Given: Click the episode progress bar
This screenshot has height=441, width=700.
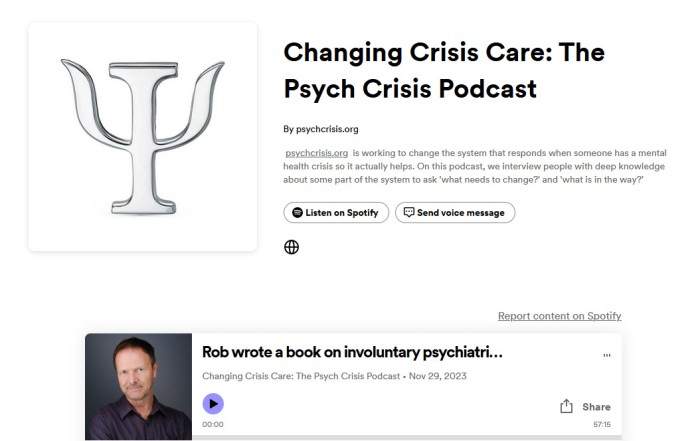Looking at the screenshot, I should [x=407, y=437].
